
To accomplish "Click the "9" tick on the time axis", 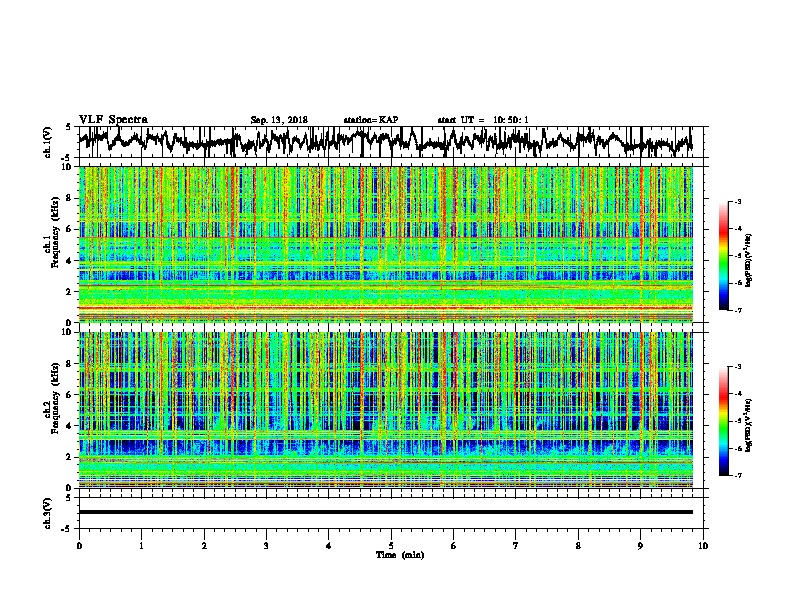I will pyautogui.click(x=640, y=546).
